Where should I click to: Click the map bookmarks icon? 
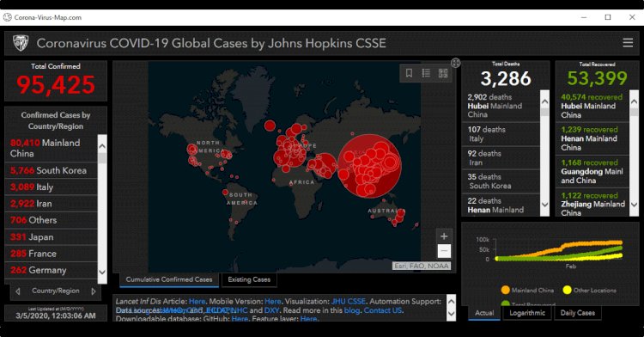click(x=409, y=73)
